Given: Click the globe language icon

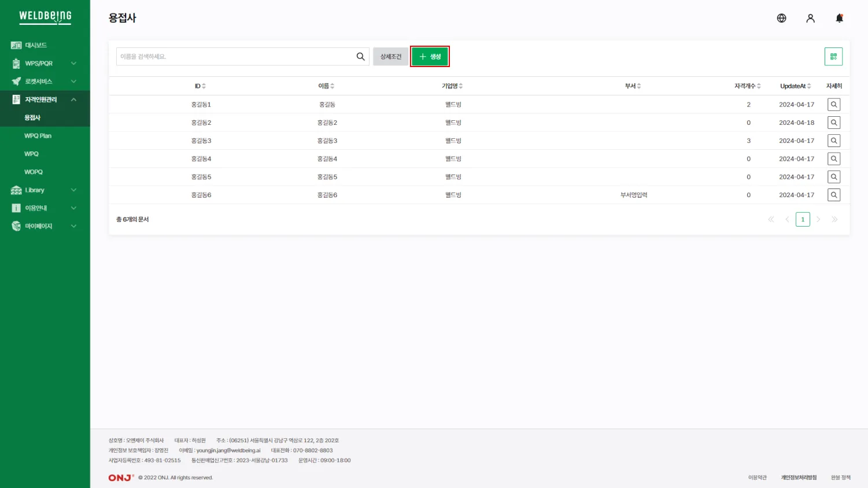Looking at the screenshot, I should 781,18.
